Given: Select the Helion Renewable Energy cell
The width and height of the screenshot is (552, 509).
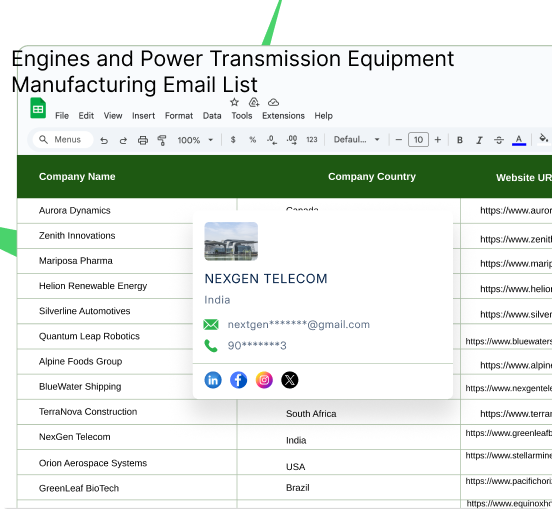Looking at the screenshot, I should [93, 286].
